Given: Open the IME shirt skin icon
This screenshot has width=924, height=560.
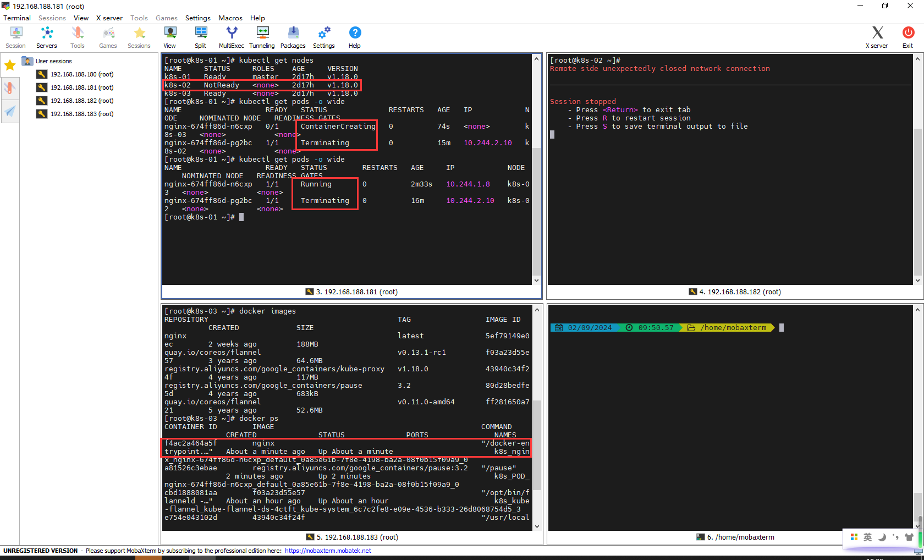Looking at the screenshot, I should pos(909,537).
